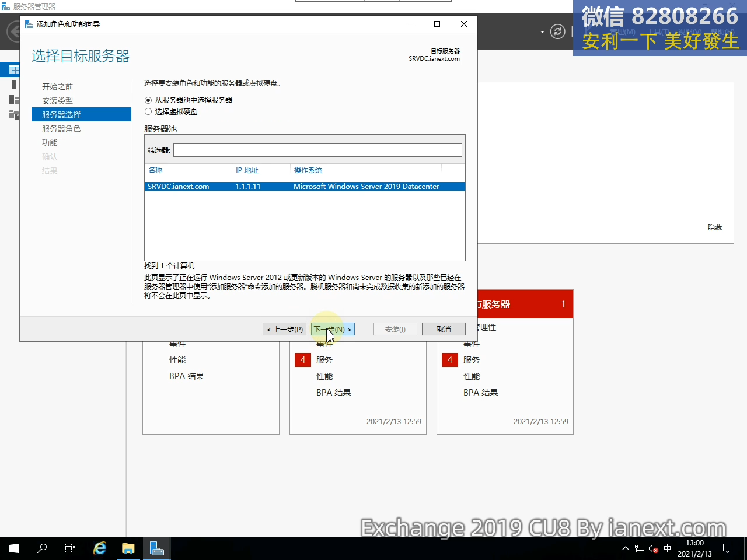Open BPA 结果 in the 所有服务器 tile
Screen dimensions: 747x560
coord(481,393)
